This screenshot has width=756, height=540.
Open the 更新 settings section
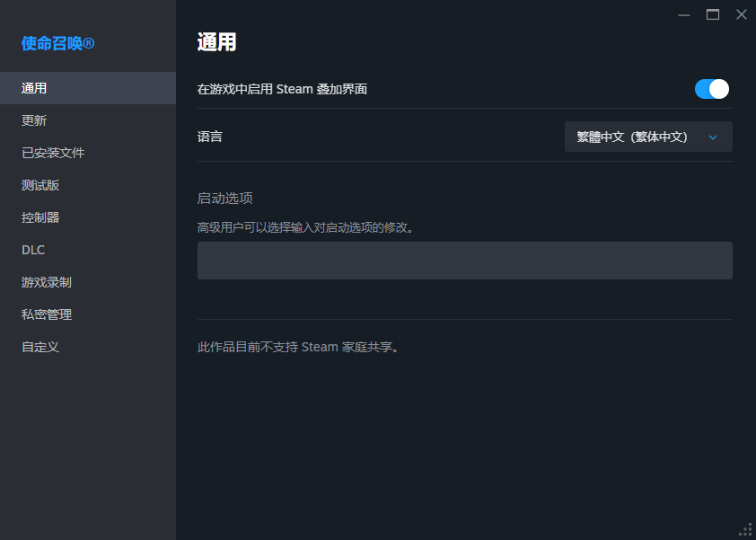coord(34,120)
